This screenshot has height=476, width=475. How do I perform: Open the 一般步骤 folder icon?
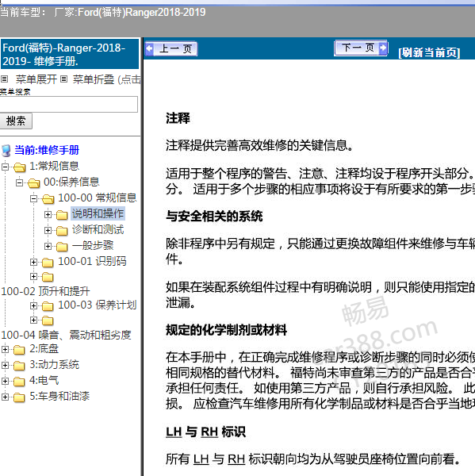point(62,247)
